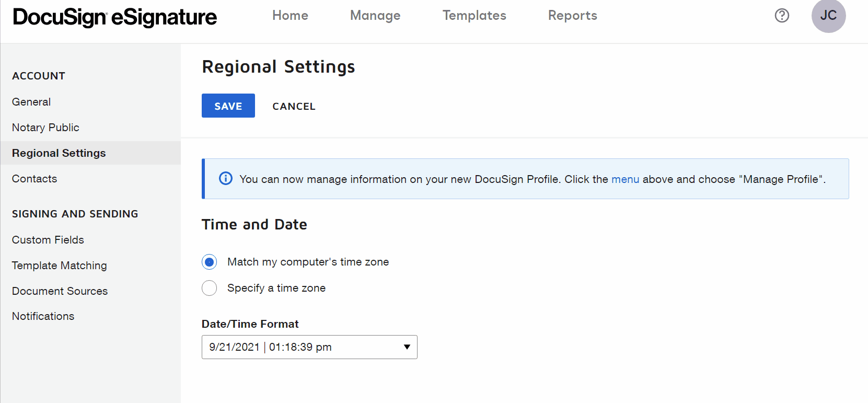The height and width of the screenshot is (403, 868).
Task: Open Notary Public settings
Action: tap(45, 128)
